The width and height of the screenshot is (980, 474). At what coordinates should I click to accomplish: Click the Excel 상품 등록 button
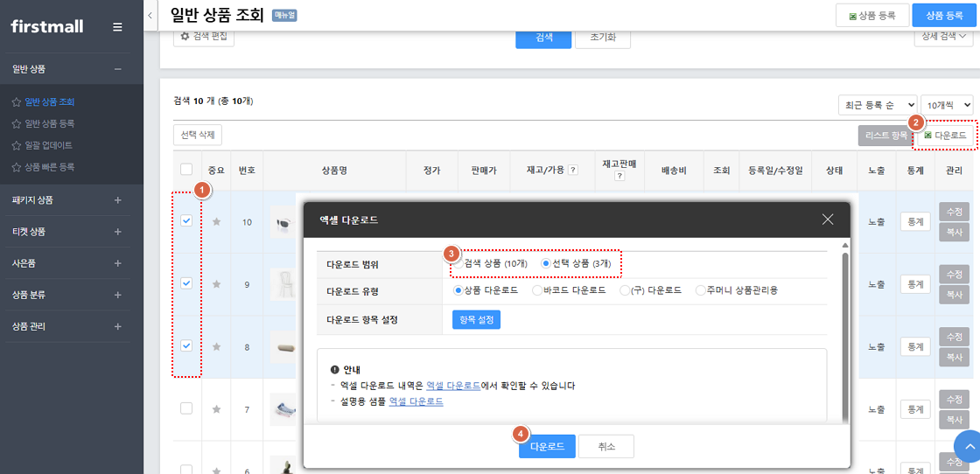(x=872, y=16)
